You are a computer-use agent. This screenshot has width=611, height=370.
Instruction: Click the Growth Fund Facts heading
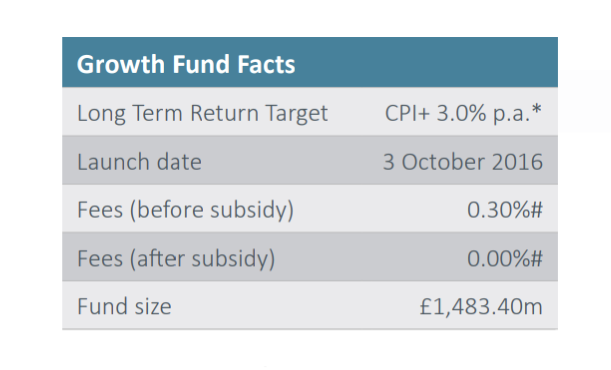pos(186,65)
